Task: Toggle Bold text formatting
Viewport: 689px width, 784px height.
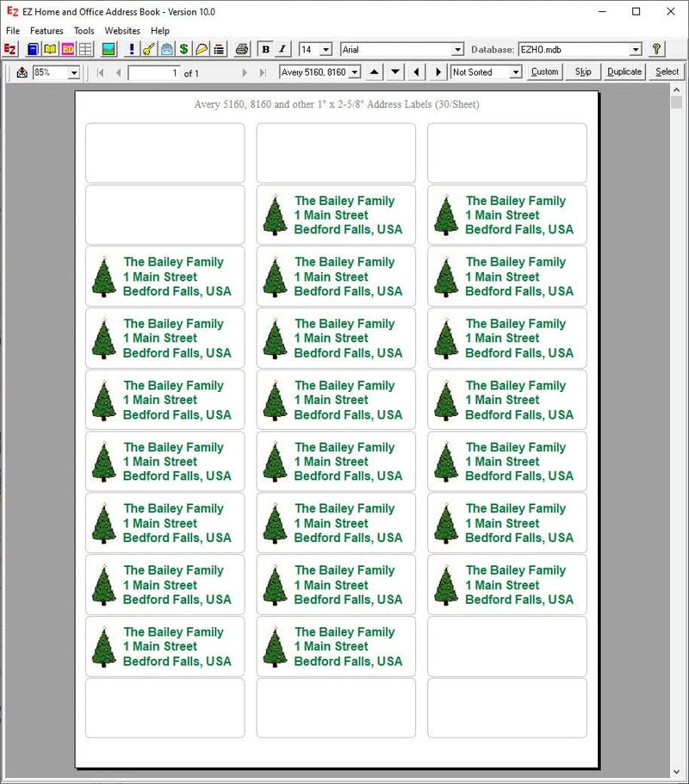Action: point(265,49)
